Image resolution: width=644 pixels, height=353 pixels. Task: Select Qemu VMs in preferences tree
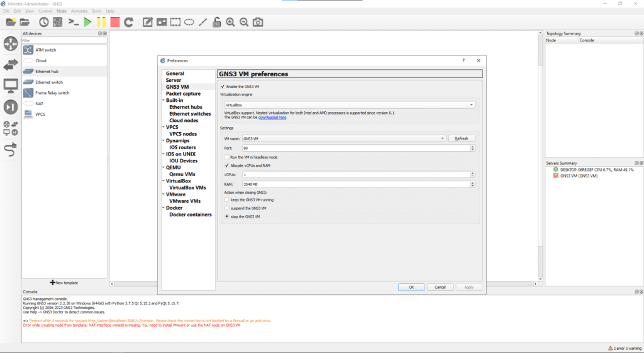(x=182, y=174)
